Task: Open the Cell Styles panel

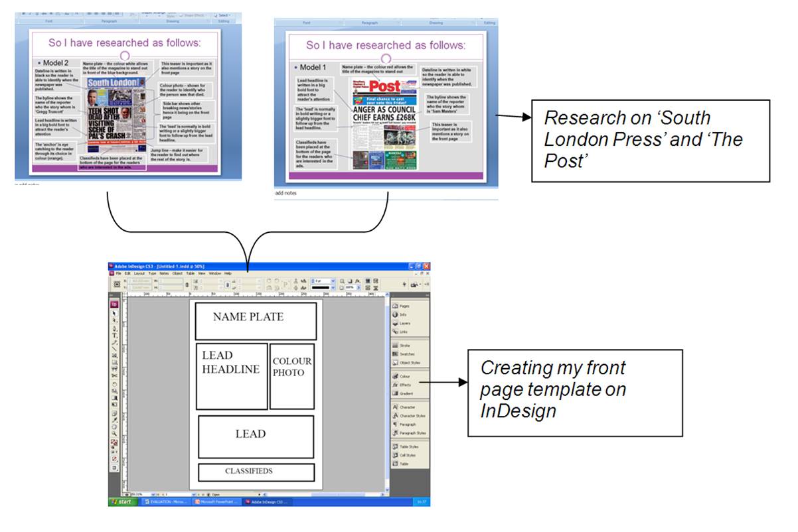Action: coord(405,455)
